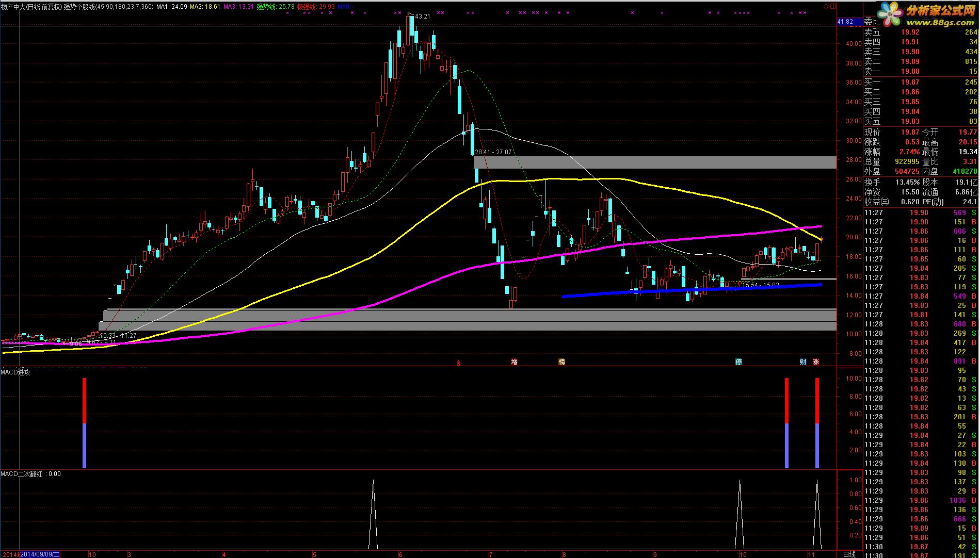Viewport: 980px width, 558px height.
Task: Select the tick row with volume 680 B
Action: point(921,324)
